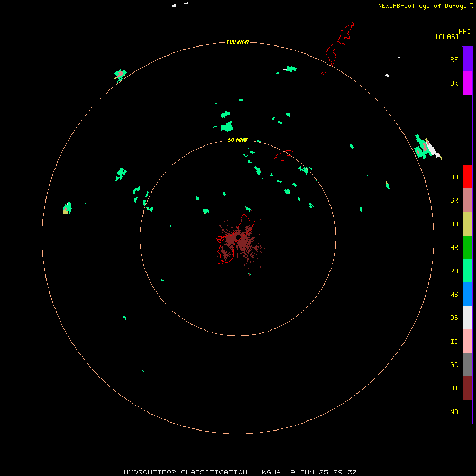Image resolution: width=476 pixels, height=476 pixels.
Task: Select the GR pink-brown legend swatch
Action: coord(467,200)
